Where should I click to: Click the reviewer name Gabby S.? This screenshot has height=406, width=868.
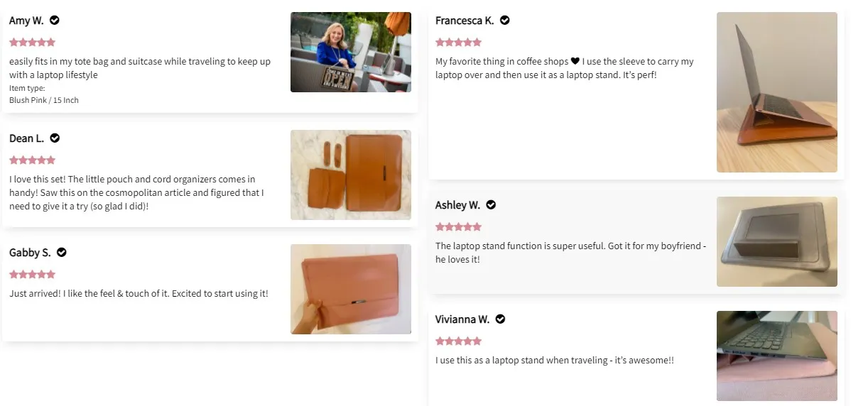(30, 253)
